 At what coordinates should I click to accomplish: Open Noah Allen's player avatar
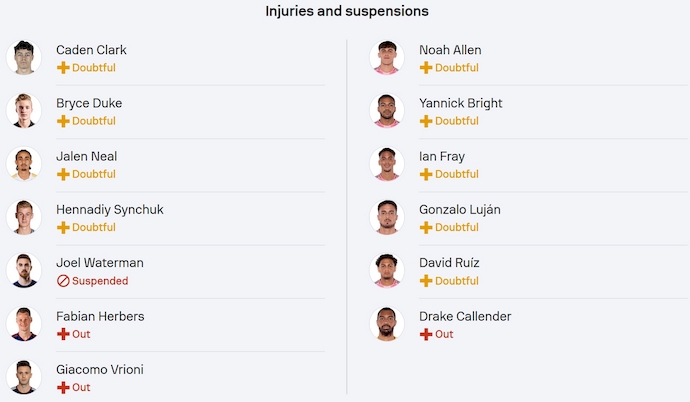pos(387,58)
